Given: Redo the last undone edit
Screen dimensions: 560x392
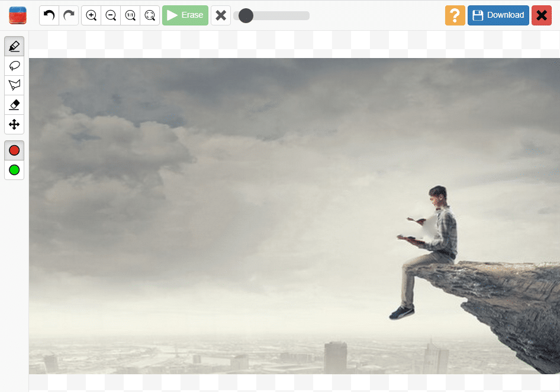Looking at the screenshot, I should coord(69,15).
